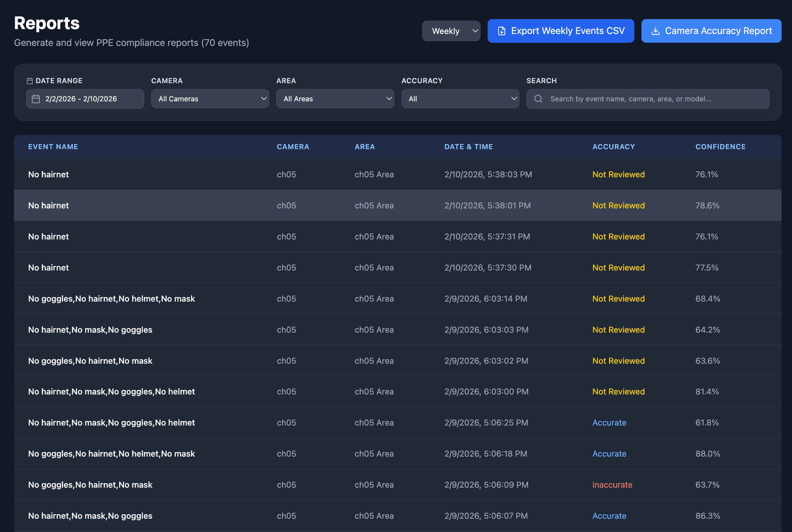Screen dimensions: 792x532
Task: Open the date range calendar picker icon
Action: point(36,99)
